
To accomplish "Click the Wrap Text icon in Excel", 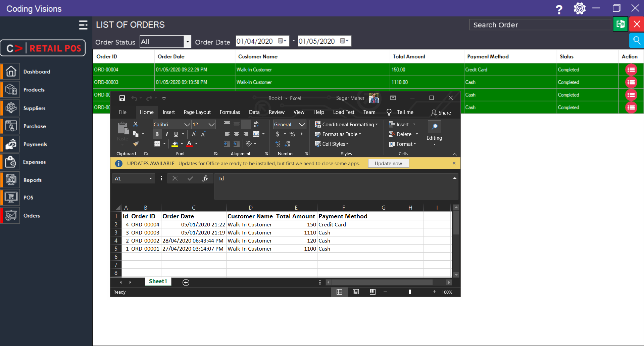I will coord(256,124).
